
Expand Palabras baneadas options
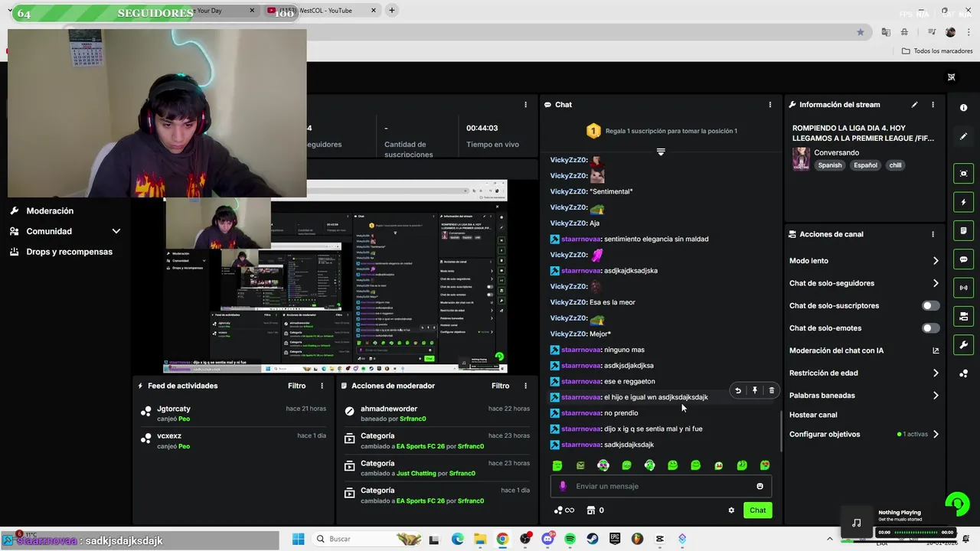936,396
